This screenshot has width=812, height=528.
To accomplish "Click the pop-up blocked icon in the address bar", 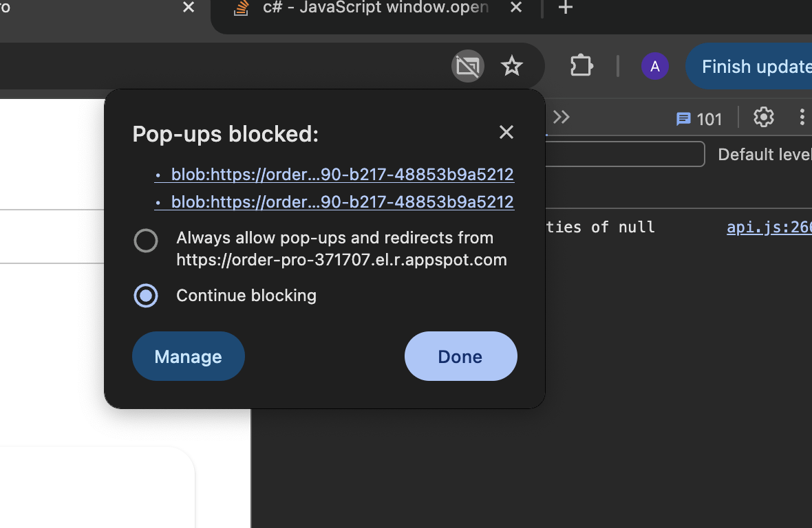I will pos(467,66).
